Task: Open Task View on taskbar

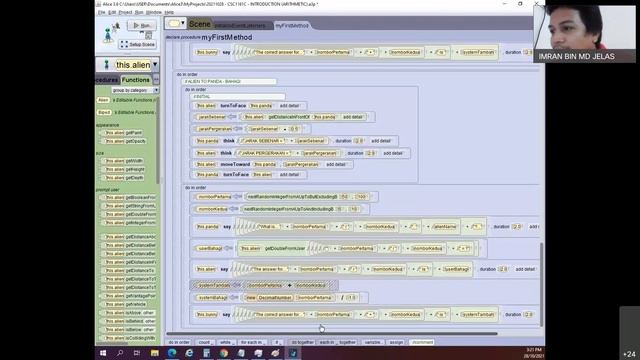Action: click(x=137, y=353)
